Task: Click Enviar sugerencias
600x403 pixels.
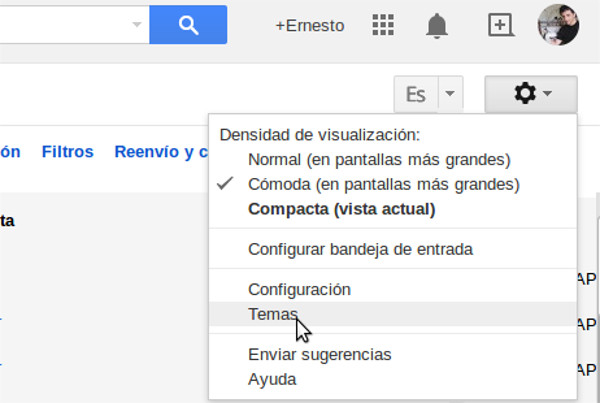Action: [393, 354]
